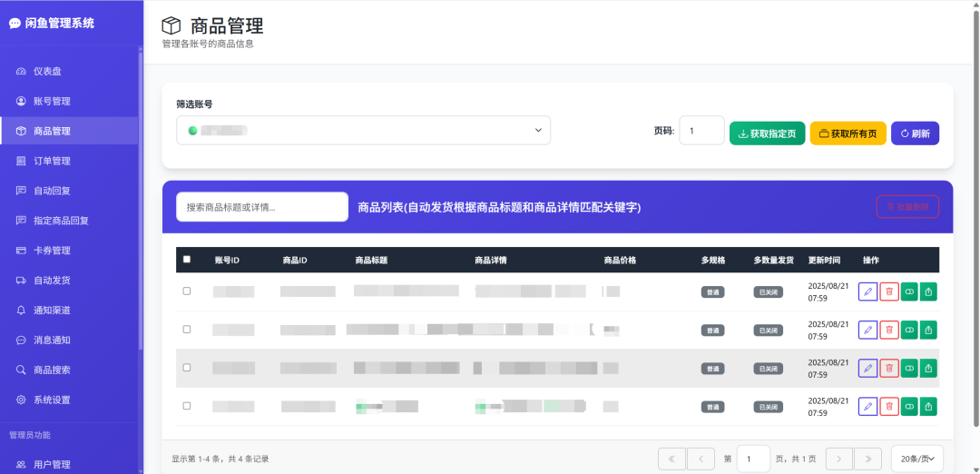
Task: Select 商品管理 in the sidebar
Action: click(69, 132)
